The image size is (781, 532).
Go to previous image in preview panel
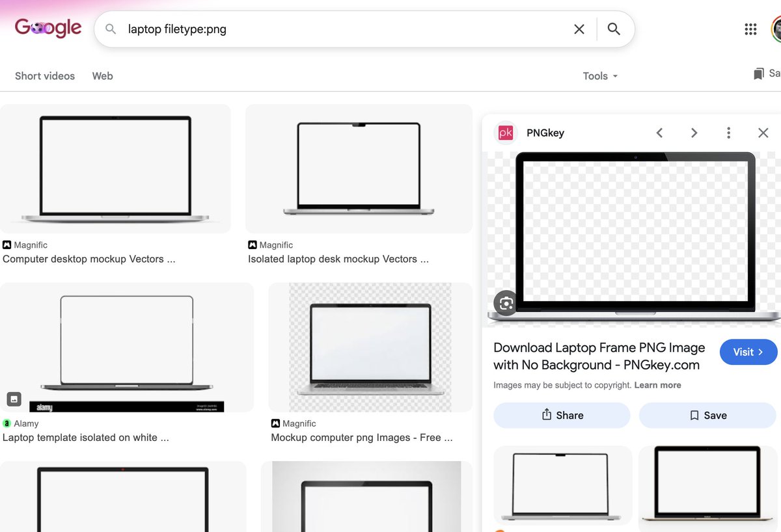click(659, 133)
